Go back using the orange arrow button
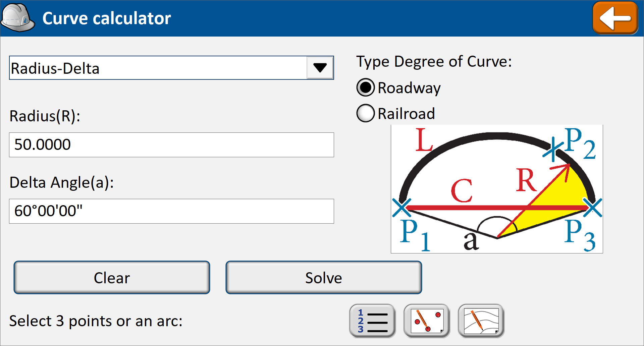Image resolution: width=644 pixels, height=346 pixels. (615, 18)
